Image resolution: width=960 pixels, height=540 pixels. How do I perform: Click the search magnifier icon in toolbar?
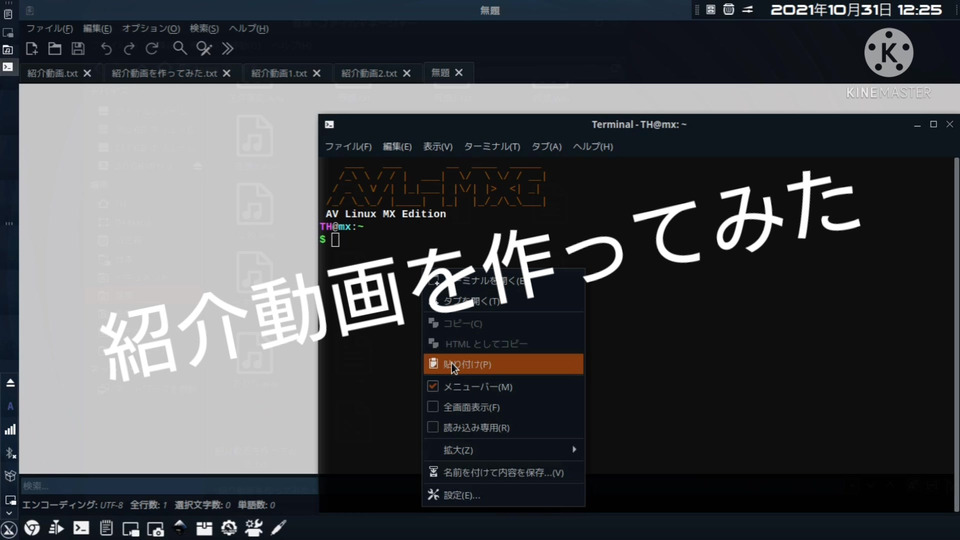tap(179, 48)
